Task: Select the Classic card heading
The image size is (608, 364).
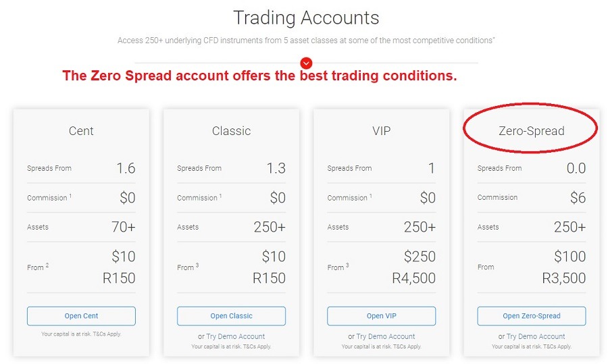Action: (x=231, y=131)
